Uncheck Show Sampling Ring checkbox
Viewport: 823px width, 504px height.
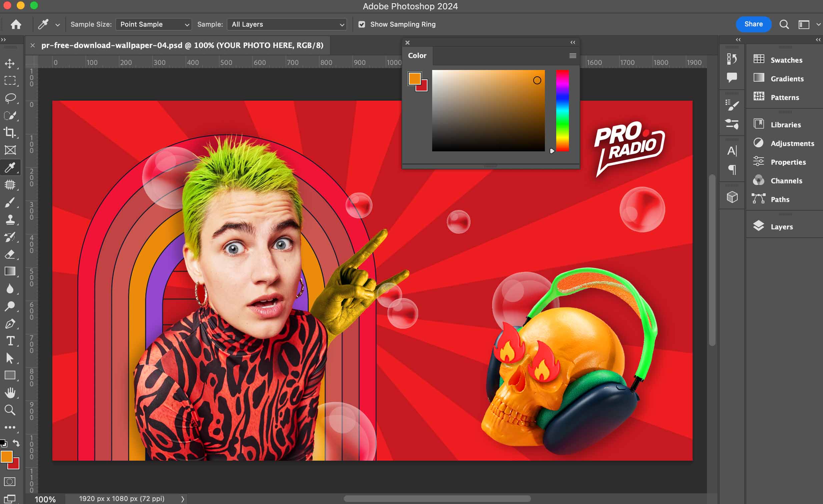[x=362, y=24]
